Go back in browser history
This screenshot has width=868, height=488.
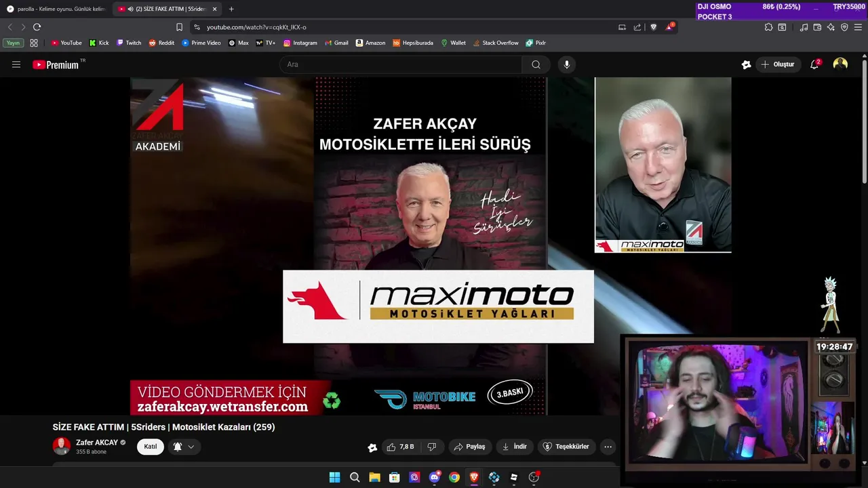(9, 27)
